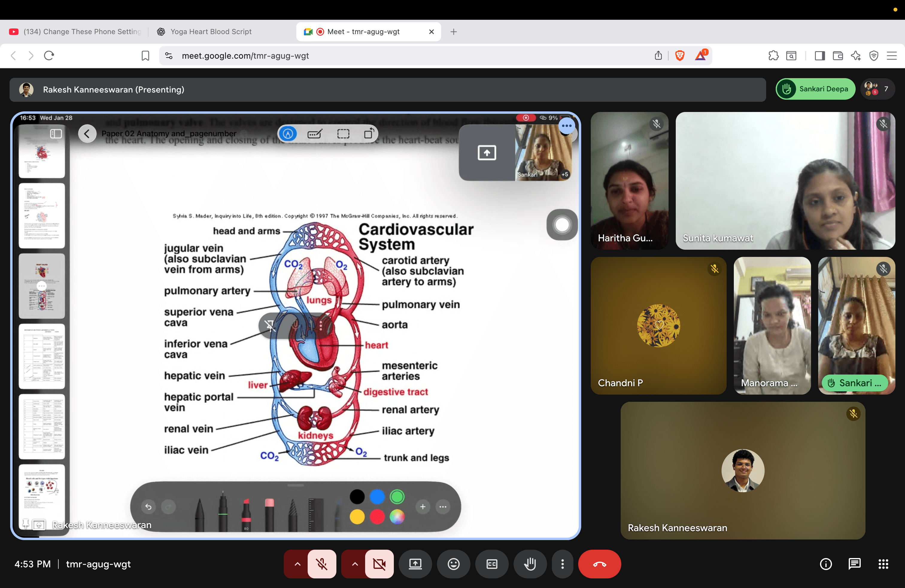Open participants list showing 7 people
Screen dimensions: 905x588
tap(878, 89)
